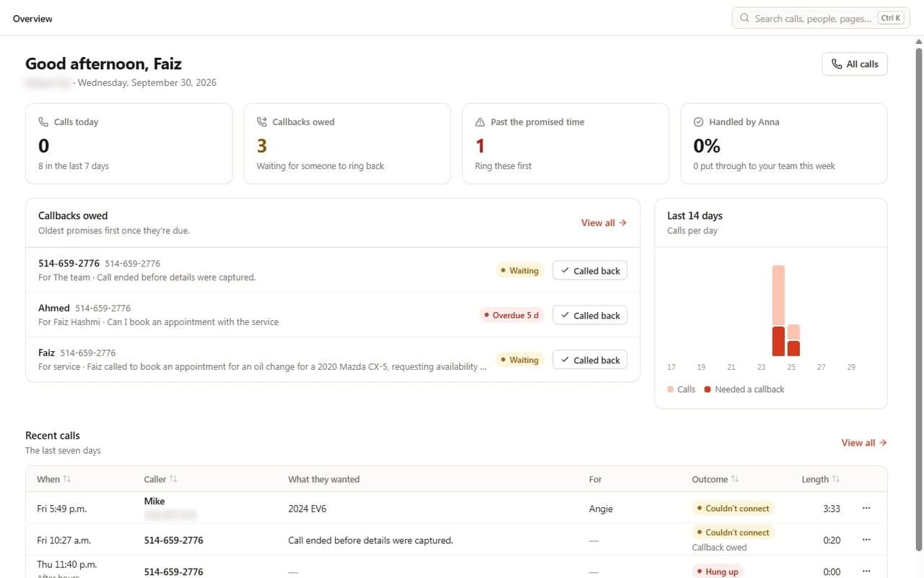
Task: Click the 3:33 call length
Action: (x=832, y=509)
